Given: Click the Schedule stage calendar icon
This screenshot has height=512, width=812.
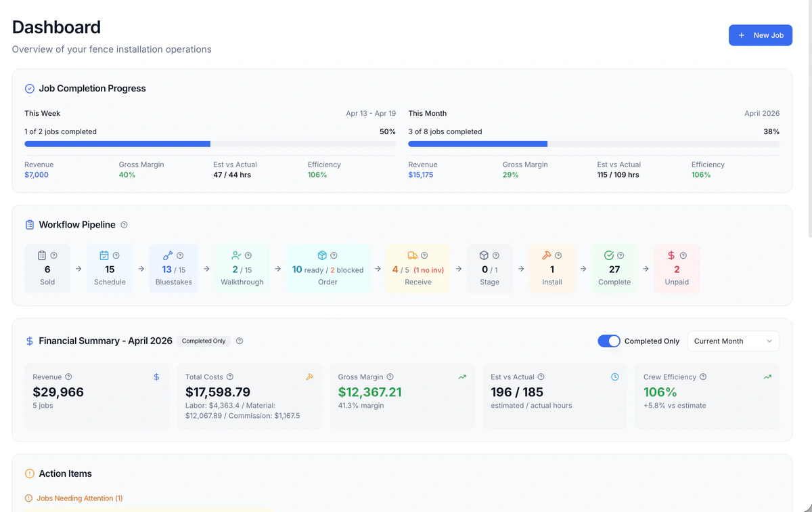Looking at the screenshot, I should click(x=104, y=255).
